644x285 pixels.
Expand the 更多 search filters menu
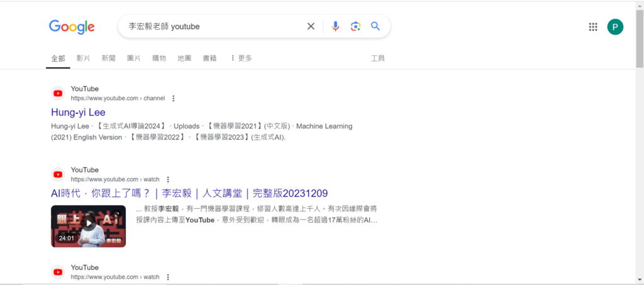point(241,58)
